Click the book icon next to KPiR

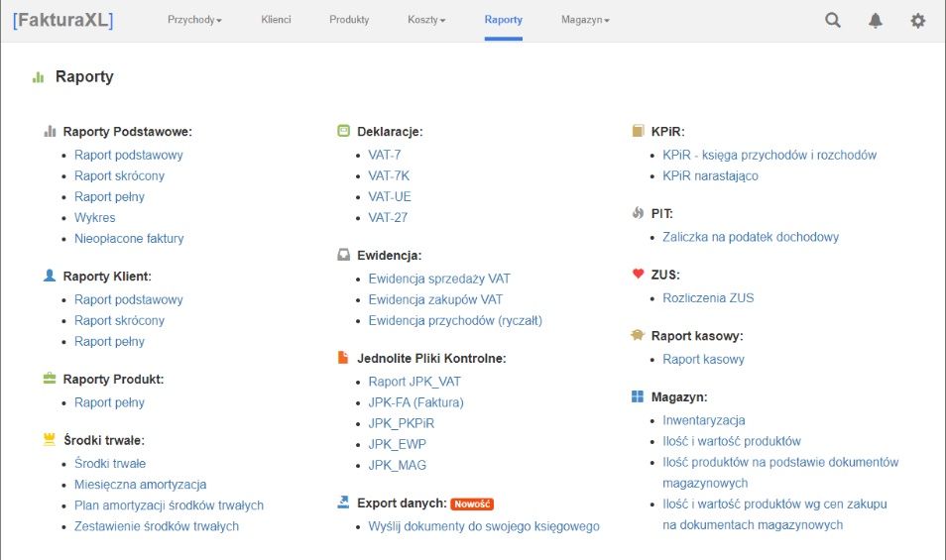tap(638, 131)
